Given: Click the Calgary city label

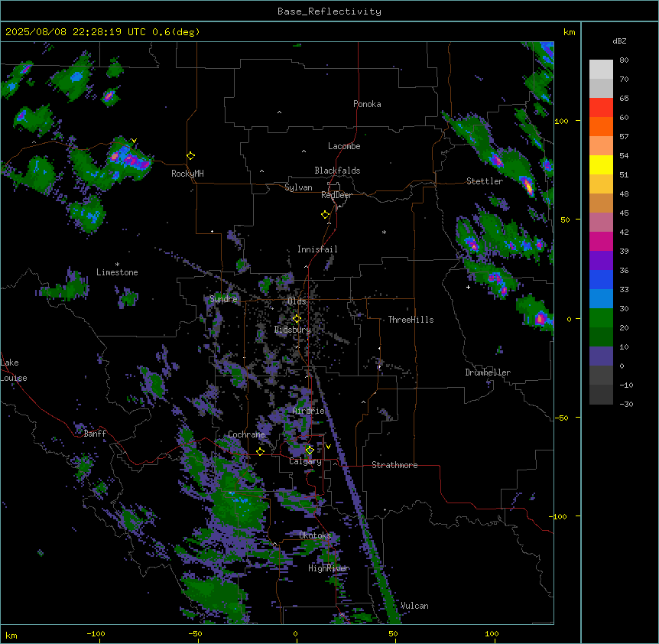Looking at the screenshot, I should 305,461.
